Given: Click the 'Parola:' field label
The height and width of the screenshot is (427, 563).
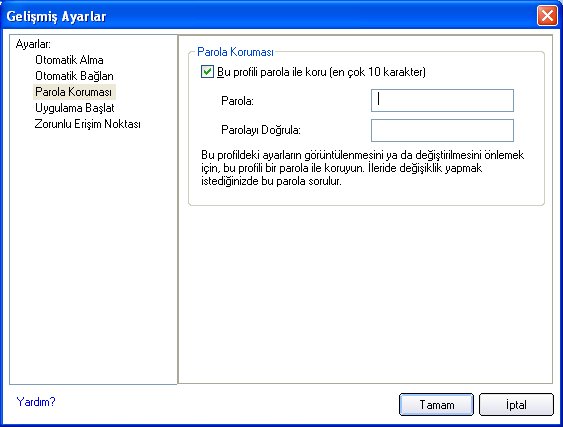Looking at the screenshot, I should [238, 101].
